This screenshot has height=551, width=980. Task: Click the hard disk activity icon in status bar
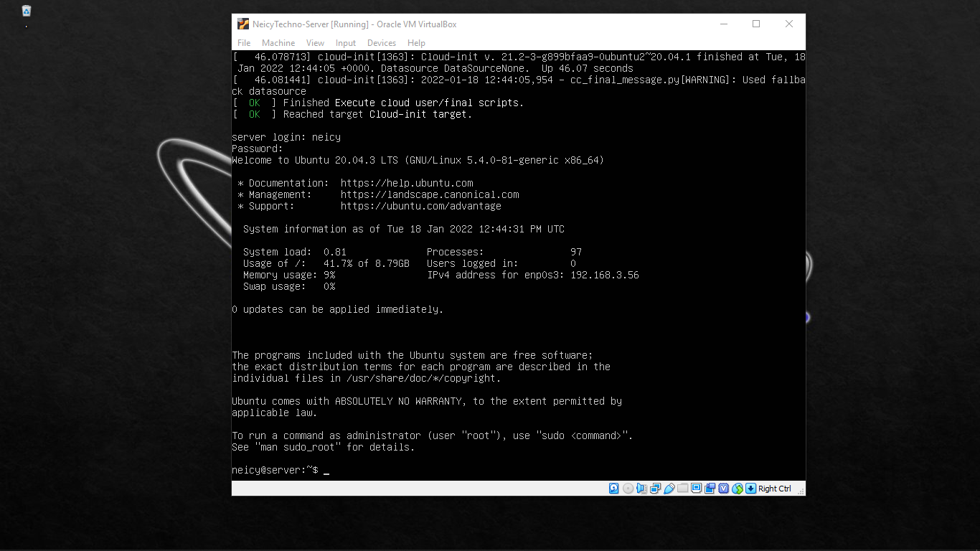[614, 489]
